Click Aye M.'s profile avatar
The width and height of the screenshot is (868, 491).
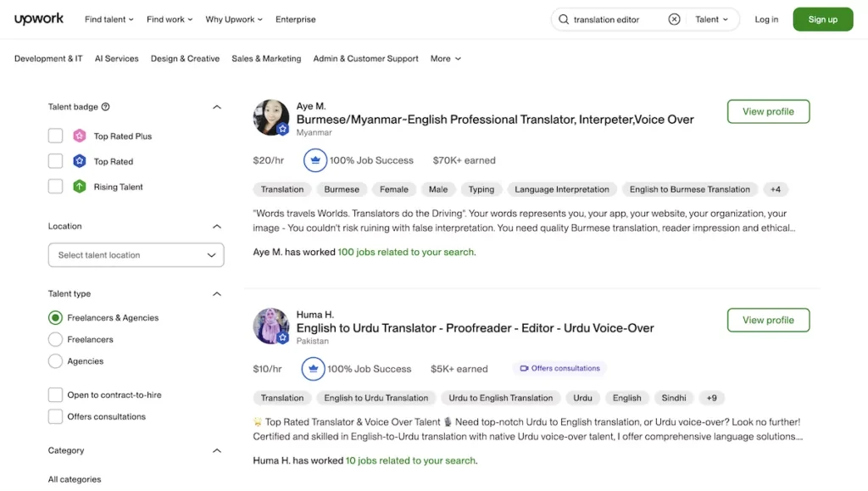pyautogui.click(x=271, y=118)
